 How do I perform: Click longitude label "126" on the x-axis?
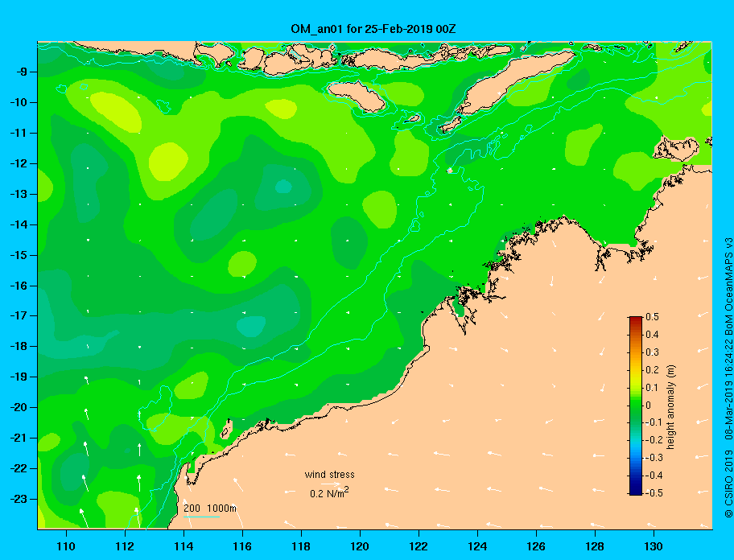point(536,546)
